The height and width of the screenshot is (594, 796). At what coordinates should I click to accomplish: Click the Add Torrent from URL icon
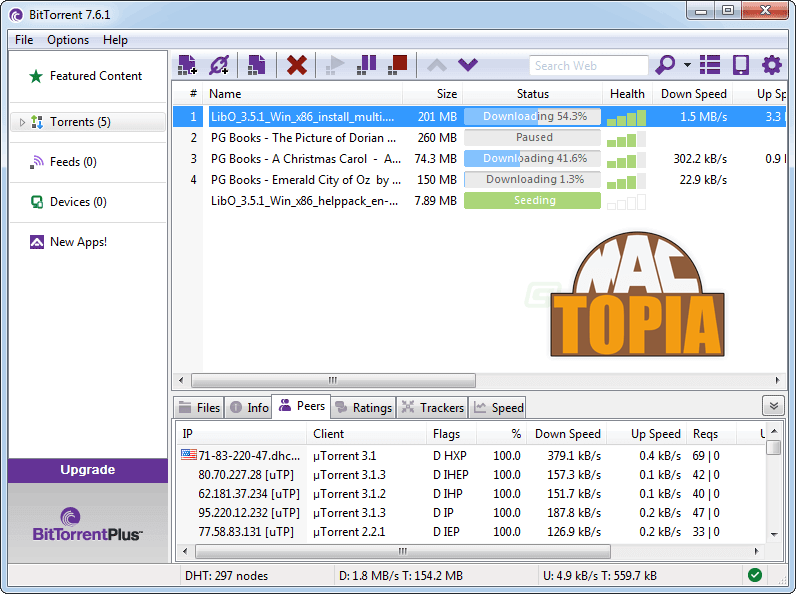point(219,65)
